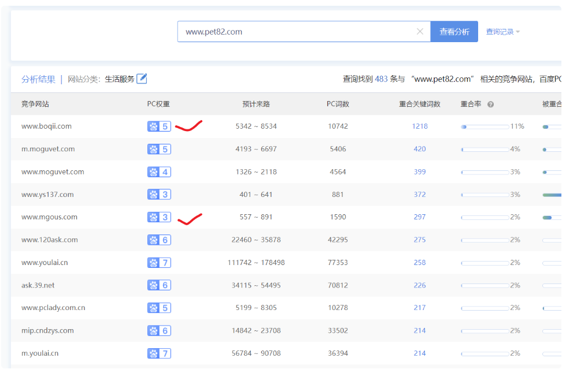Select competitor m.moguvet.com

pyautogui.click(x=48, y=149)
